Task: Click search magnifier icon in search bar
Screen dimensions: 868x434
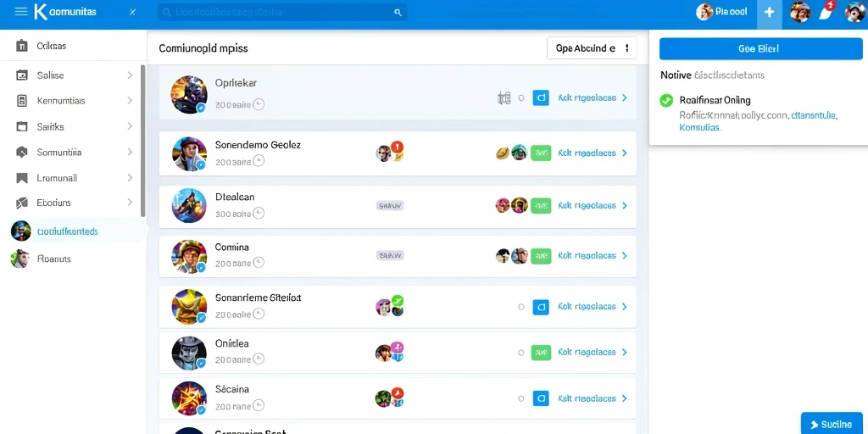Action: tap(398, 12)
